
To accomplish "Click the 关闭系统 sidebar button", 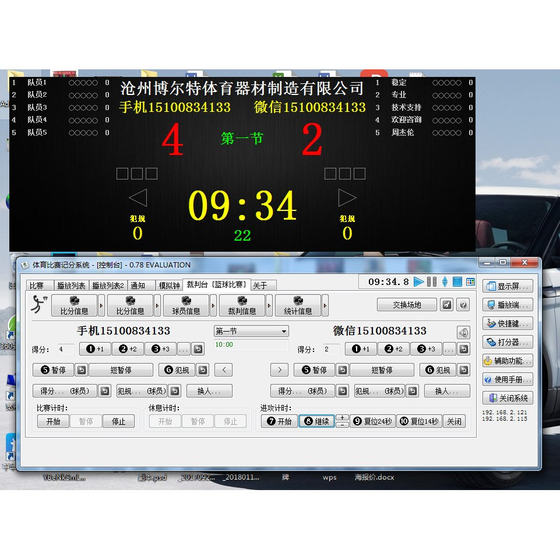I will [x=508, y=398].
